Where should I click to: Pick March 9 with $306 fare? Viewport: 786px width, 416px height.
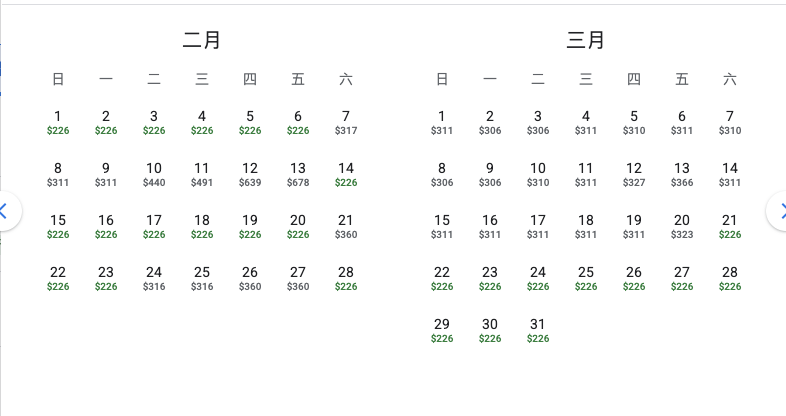(490, 174)
